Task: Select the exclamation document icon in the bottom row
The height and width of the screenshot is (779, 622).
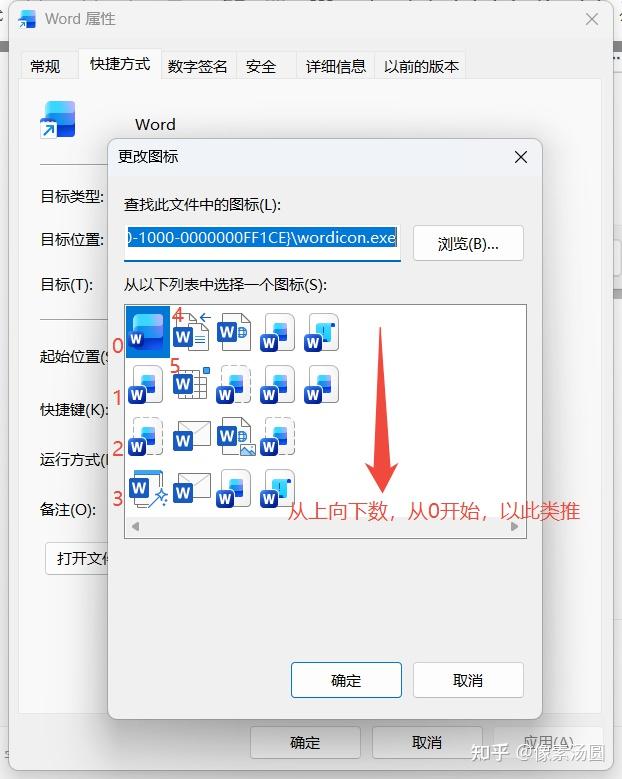Action: [277, 489]
